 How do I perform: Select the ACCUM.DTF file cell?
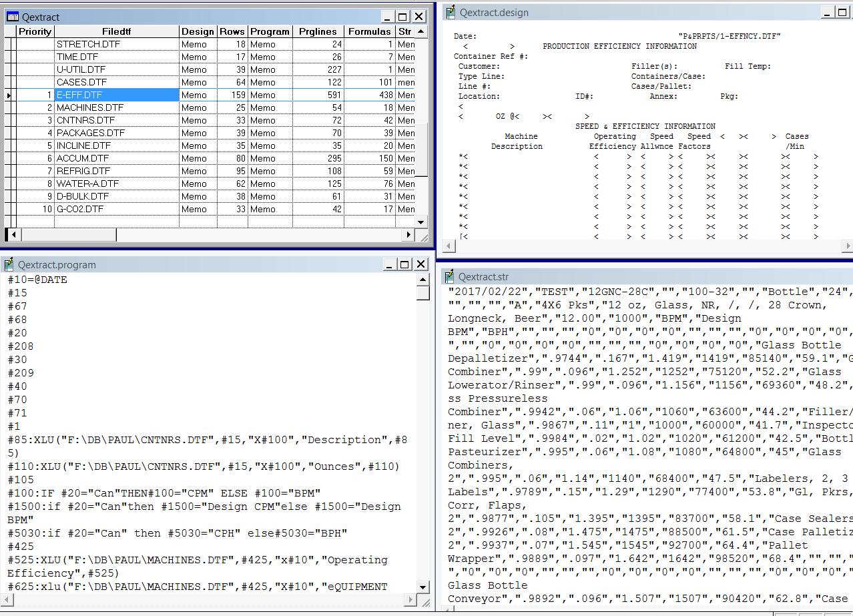(117, 159)
